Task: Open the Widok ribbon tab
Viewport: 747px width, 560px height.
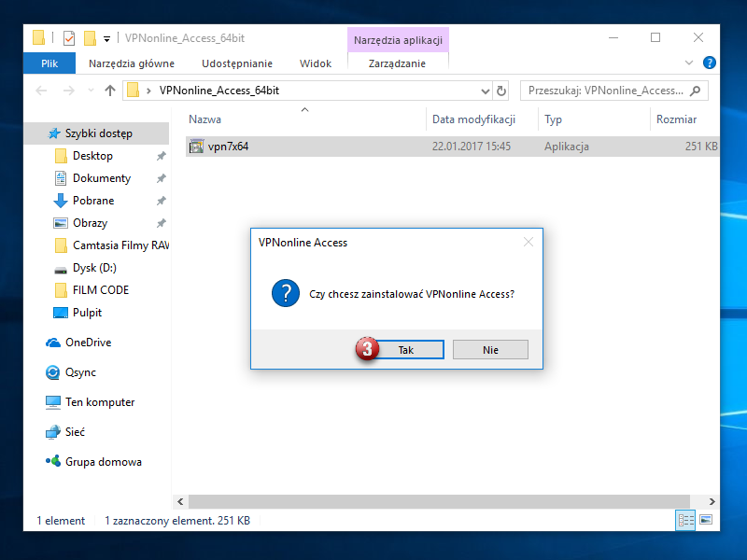Action: [316, 63]
